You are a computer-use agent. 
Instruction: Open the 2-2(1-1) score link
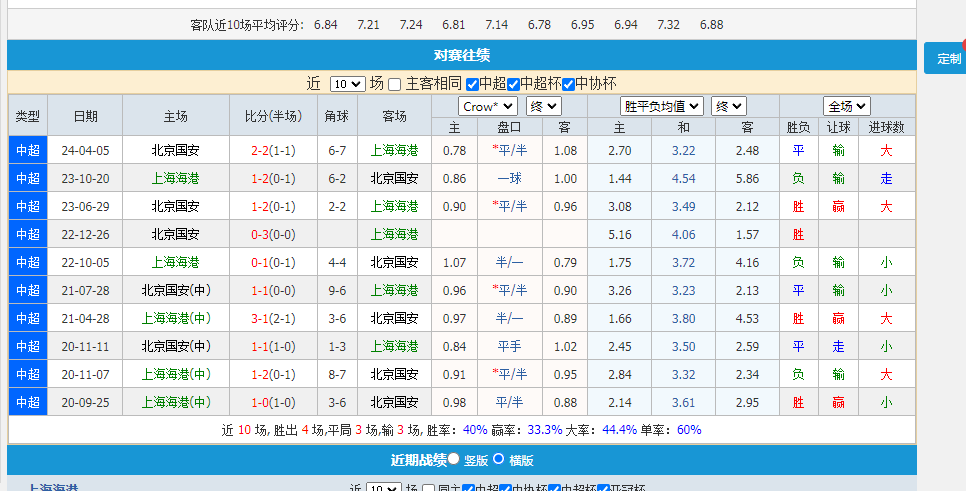[x=272, y=151]
